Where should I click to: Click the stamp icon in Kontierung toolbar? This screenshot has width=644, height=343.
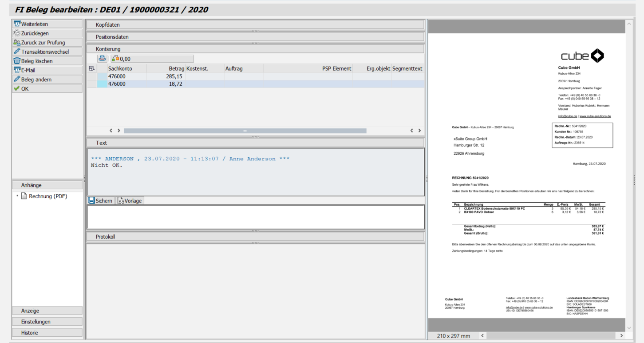[x=103, y=59]
